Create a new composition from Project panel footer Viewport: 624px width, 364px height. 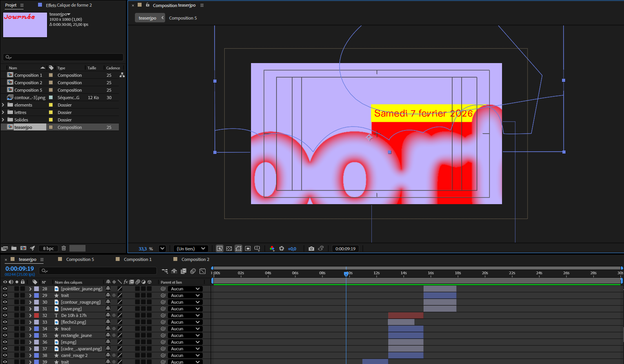tap(23, 248)
